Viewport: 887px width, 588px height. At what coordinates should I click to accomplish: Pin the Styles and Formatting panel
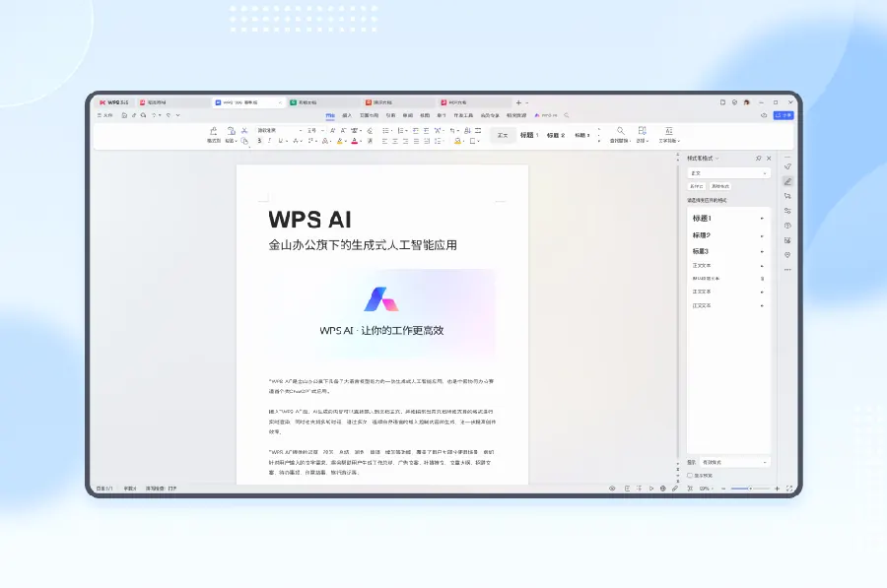(759, 159)
